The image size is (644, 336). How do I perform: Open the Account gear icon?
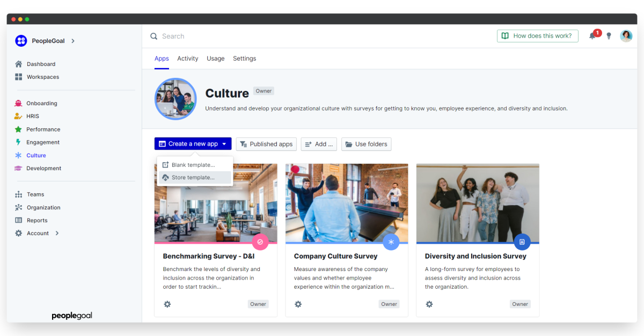pyautogui.click(x=19, y=233)
